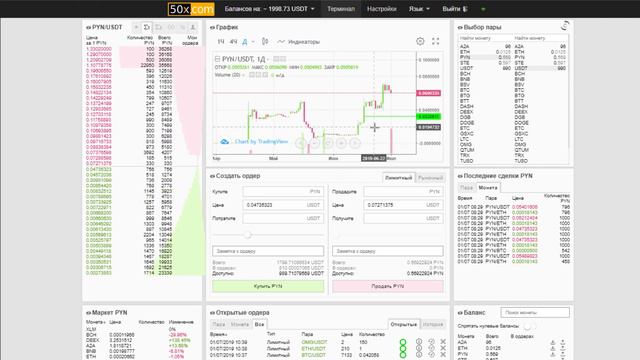Collapse the Последние сделки PYN panel icon

click(460, 176)
